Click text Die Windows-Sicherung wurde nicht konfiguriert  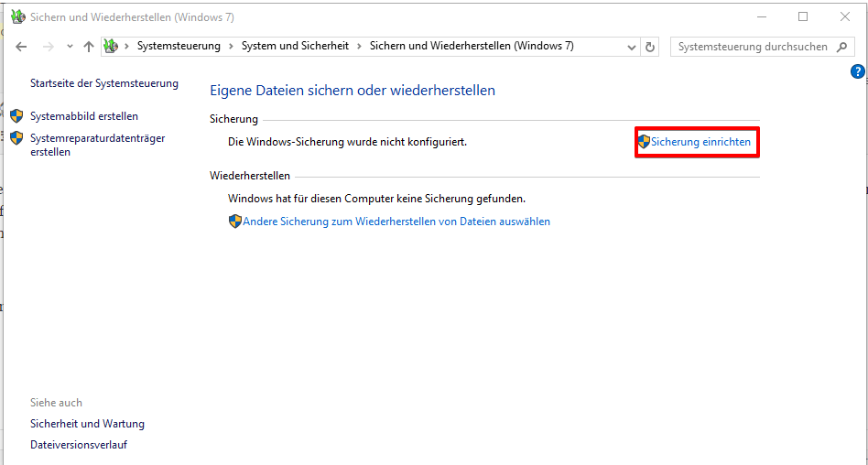pos(348,142)
